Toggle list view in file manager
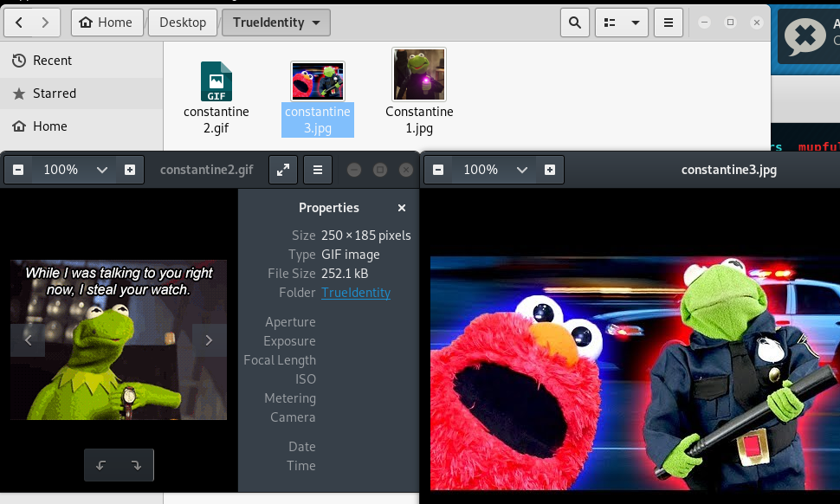The width and height of the screenshot is (840, 504). [610, 23]
